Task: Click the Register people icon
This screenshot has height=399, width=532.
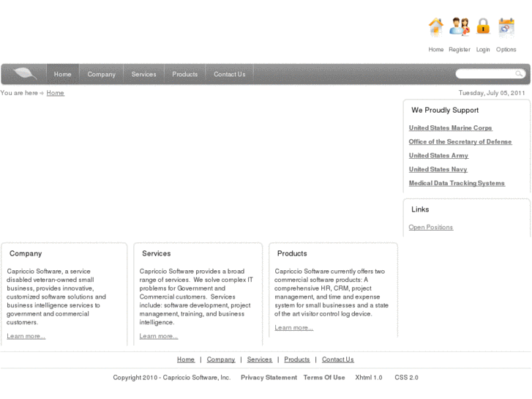Action: click(x=460, y=26)
